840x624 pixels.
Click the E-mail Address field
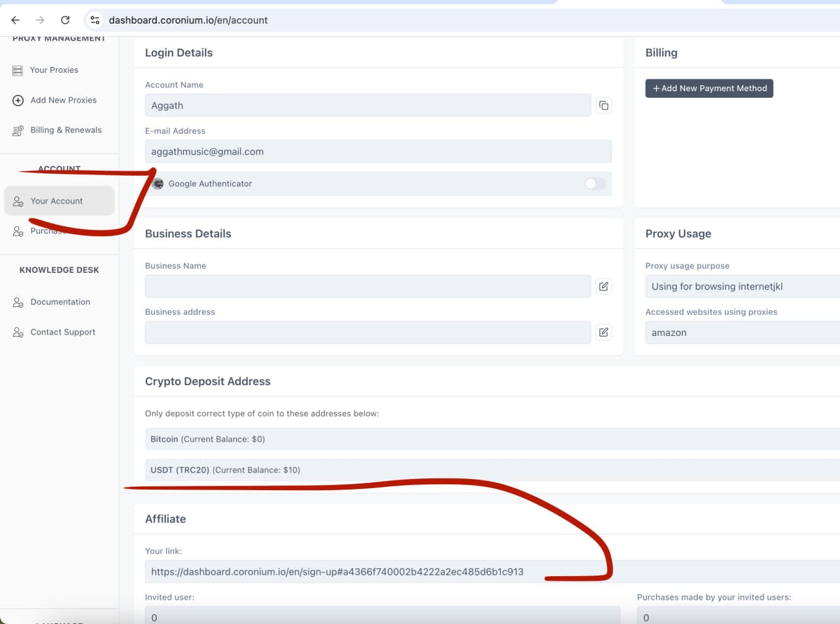pos(377,152)
